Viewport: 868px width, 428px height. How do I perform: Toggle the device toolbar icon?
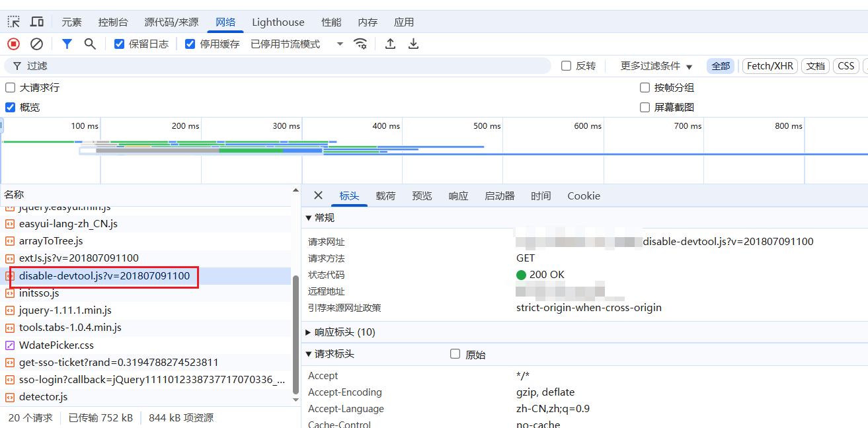[x=37, y=22]
